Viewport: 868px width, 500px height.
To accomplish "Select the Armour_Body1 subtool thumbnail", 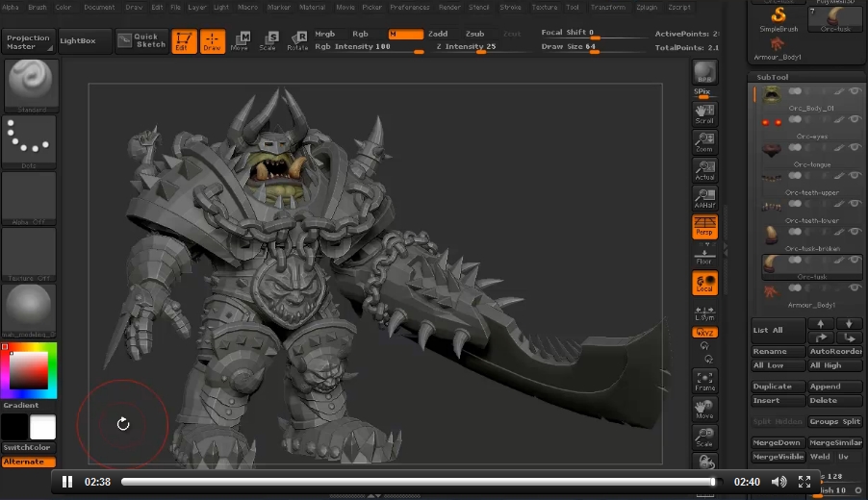I will (771, 291).
